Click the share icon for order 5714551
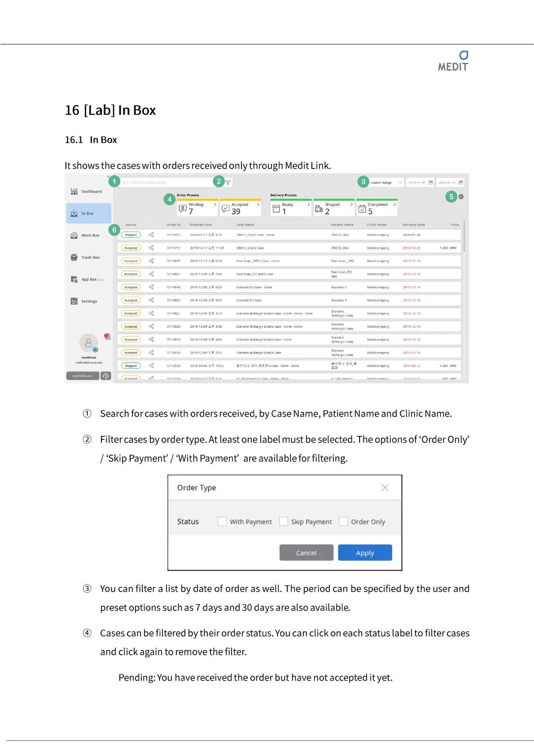The width and height of the screenshot is (534, 756). pyautogui.click(x=151, y=274)
